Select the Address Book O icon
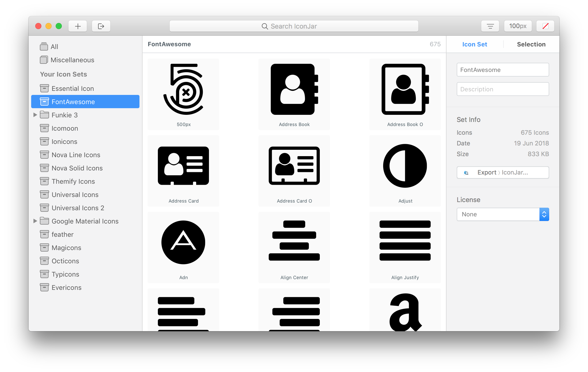588x372 pixels. coord(405,94)
